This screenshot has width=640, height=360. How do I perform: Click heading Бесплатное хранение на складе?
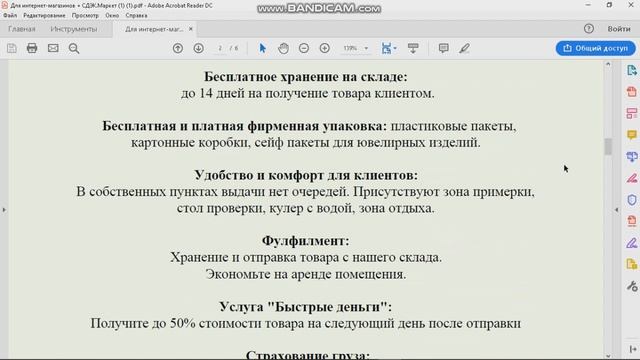point(306,77)
